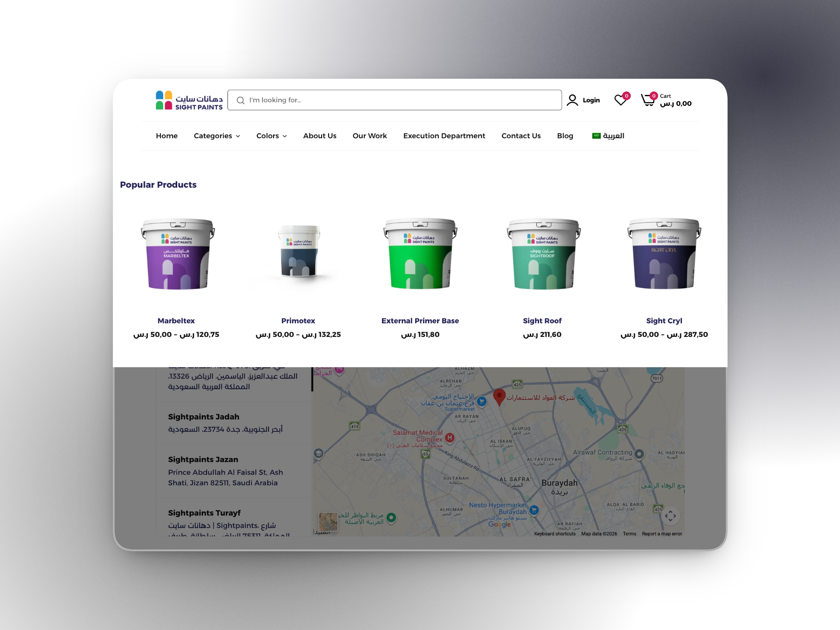Click the Popular Products heading
Image resolution: width=840 pixels, height=630 pixels.
(x=158, y=185)
